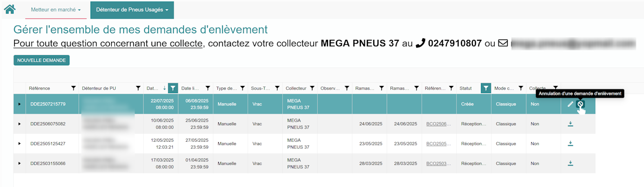Open filter for Référence column
Screen dimensions: 644x187
click(x=73, y=88)
